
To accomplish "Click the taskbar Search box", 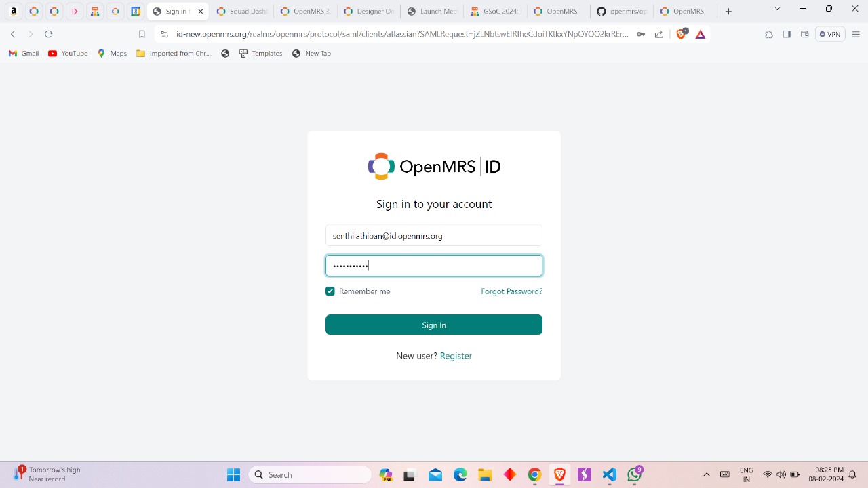I will pyautogui.click(x=311, y=475).
